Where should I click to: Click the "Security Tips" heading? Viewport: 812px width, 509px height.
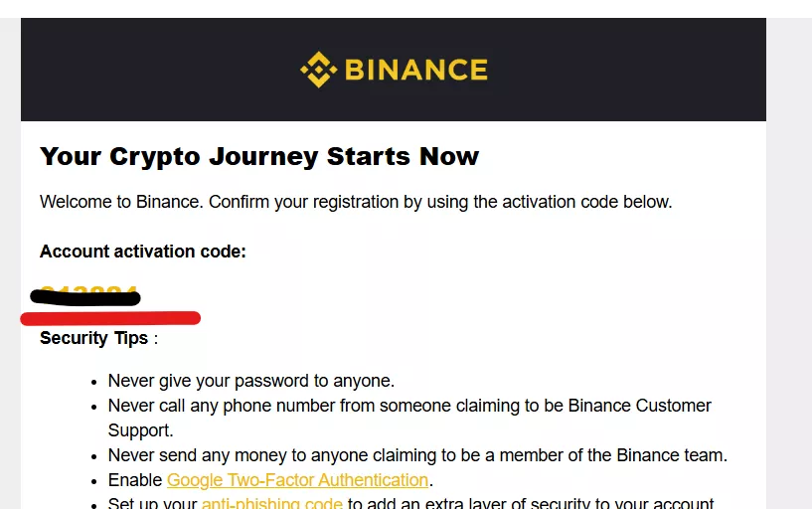[93, 338]
